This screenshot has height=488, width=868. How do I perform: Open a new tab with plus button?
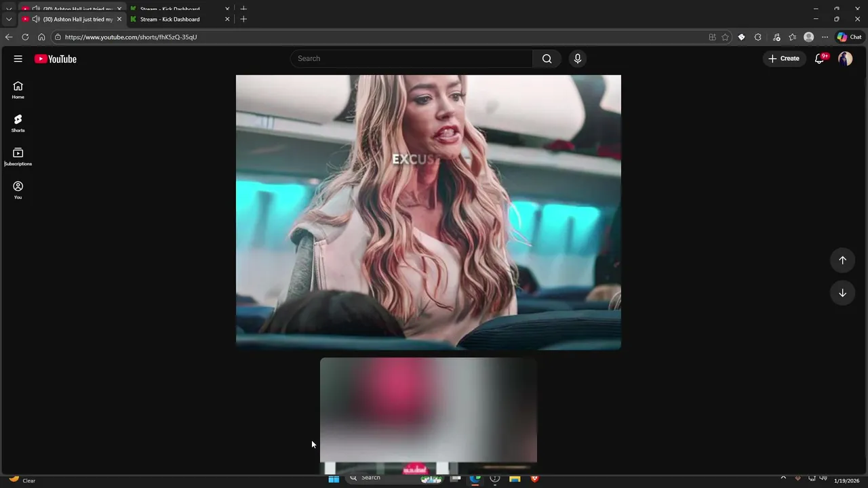(243, 19)
